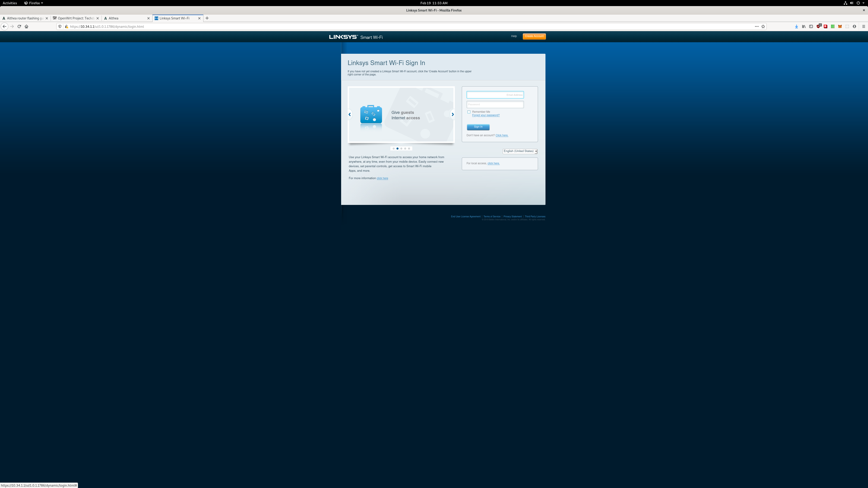Open the Terms of Service link

(492, 217)
